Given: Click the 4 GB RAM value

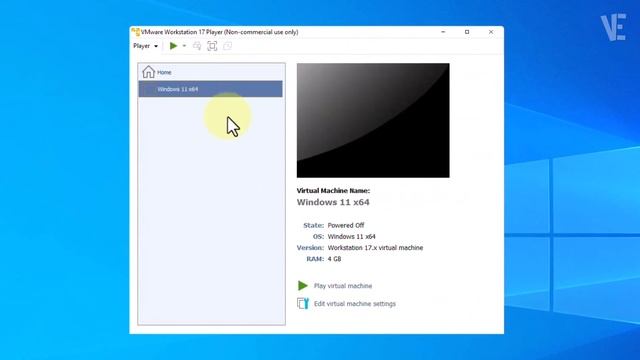Looking at the screenshot, I should tap(334, 259).
